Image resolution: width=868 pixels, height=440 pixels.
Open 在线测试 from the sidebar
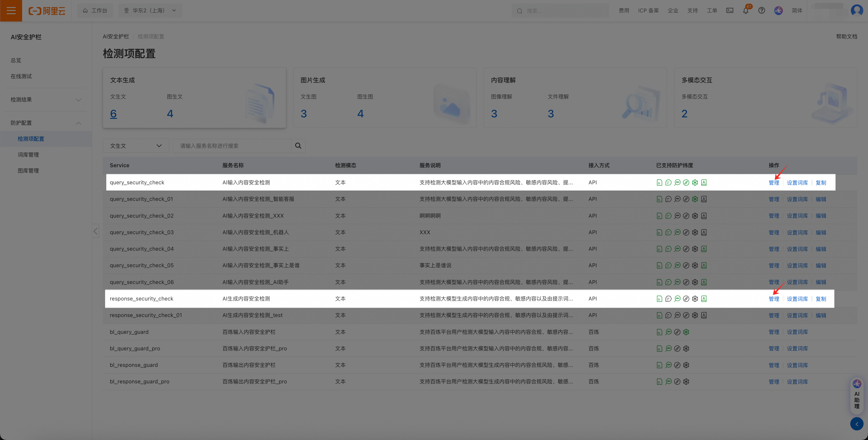[21, 76]
